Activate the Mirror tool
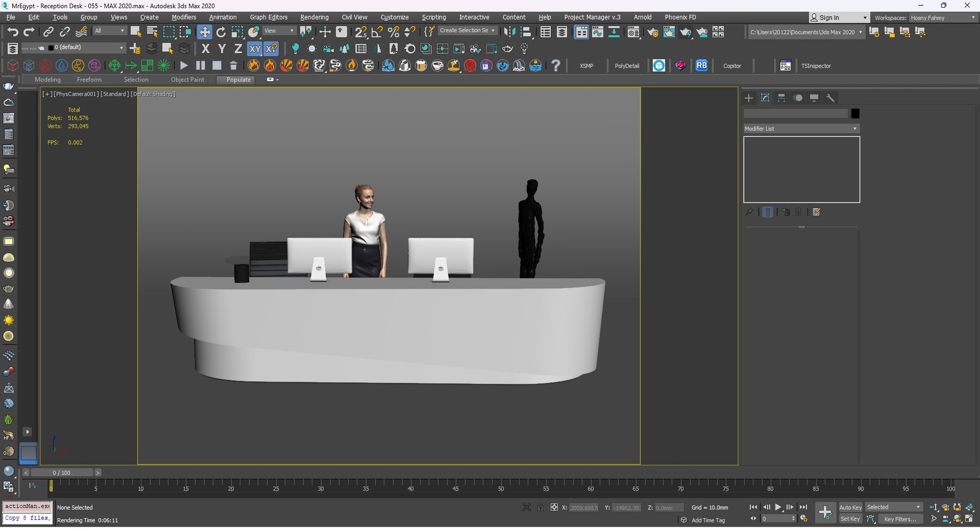The width and height of the screenshot is (980, 531). (x=510, y=32)
